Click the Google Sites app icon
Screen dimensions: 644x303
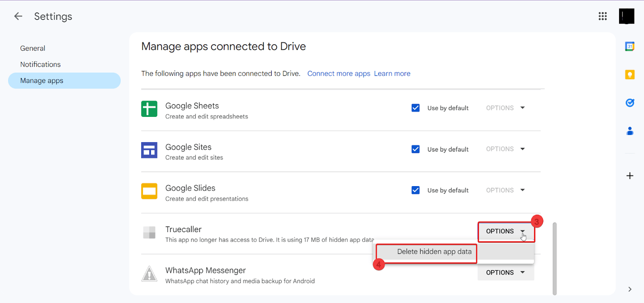click(149, 150)
